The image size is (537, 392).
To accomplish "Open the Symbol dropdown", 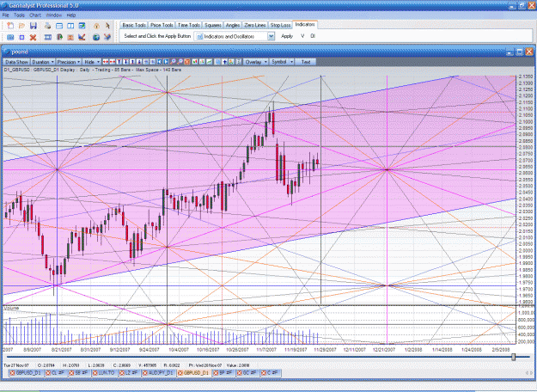I will click(x=282, y=62).
